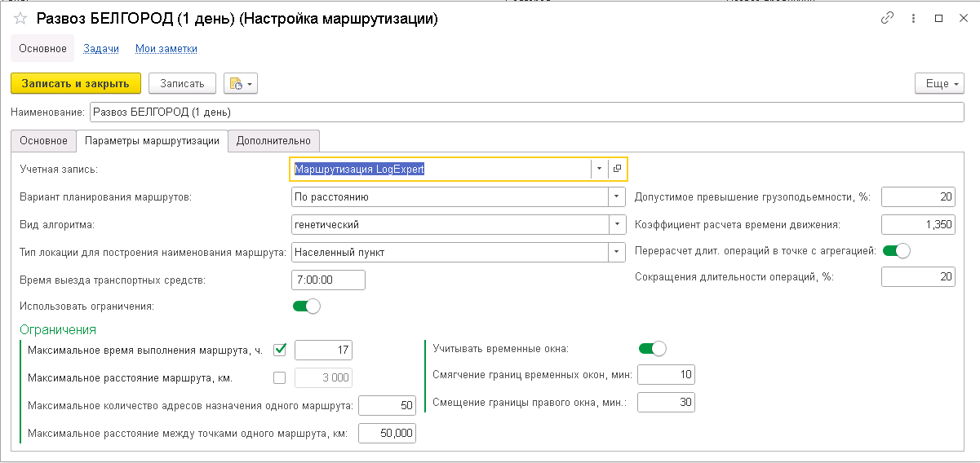980x463 pixels.
Task: Check Максимальное расстояние маршрута checkbox
Action: click(x=280, y=377)
